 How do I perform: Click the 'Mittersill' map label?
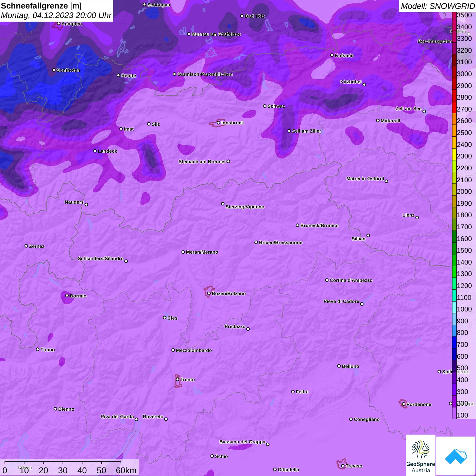pos(390,121)
